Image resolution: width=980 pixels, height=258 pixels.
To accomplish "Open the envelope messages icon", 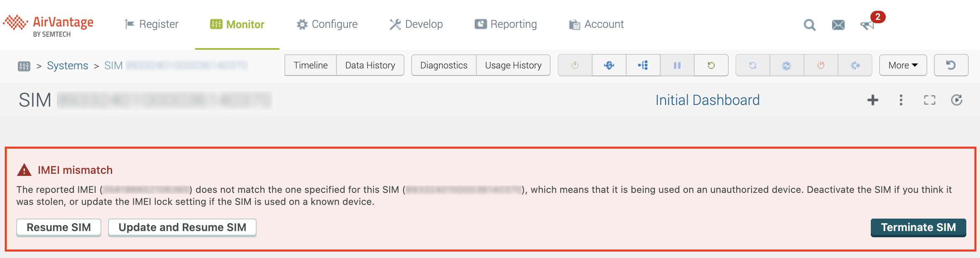I will pos(838,25).
